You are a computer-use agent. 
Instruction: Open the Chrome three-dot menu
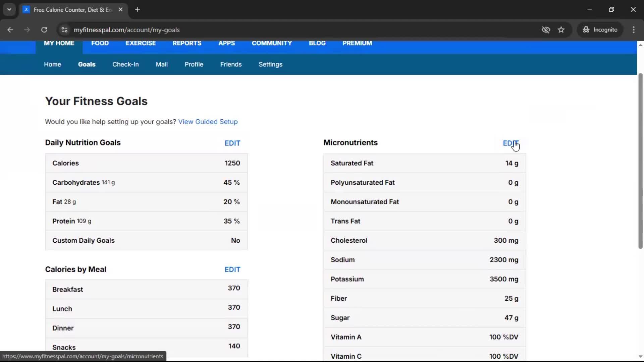pyautogui.click(x=634, y=30)
